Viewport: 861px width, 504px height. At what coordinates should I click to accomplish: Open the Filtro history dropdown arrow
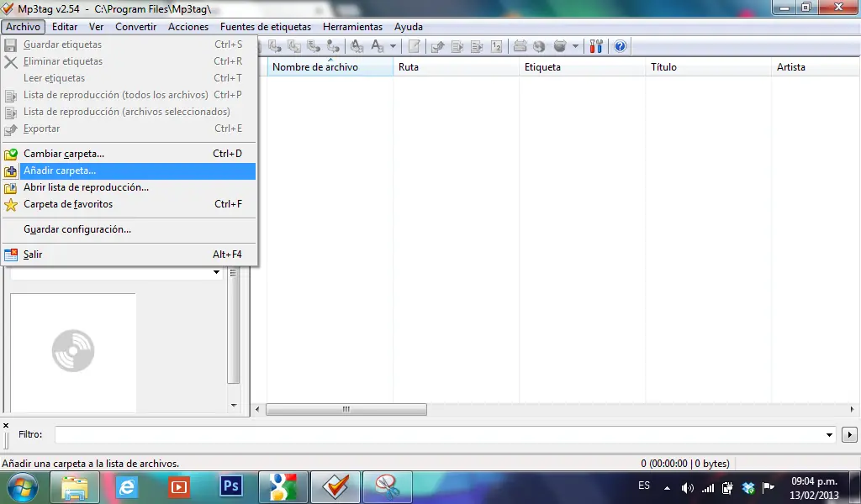pos(829,435)
